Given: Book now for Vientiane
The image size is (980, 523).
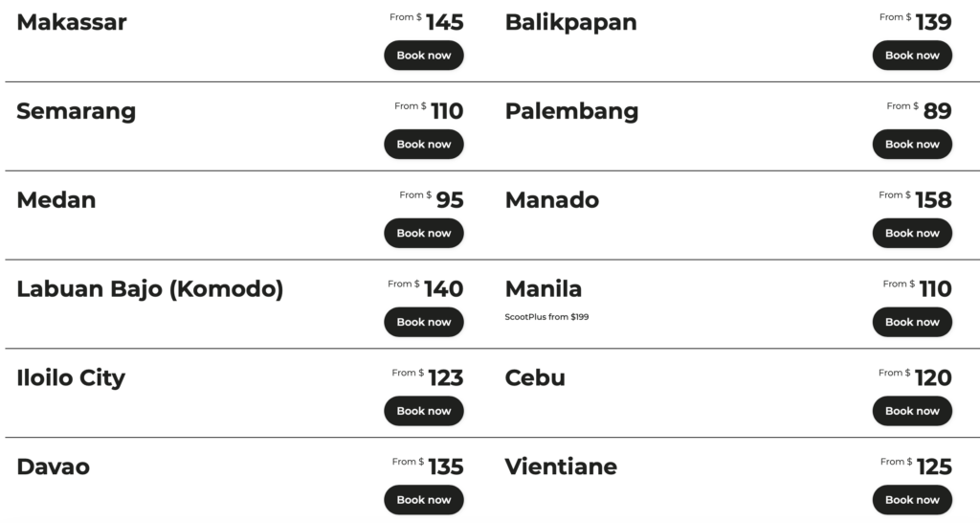Looking at the screenshot, I should click(911, 500).
